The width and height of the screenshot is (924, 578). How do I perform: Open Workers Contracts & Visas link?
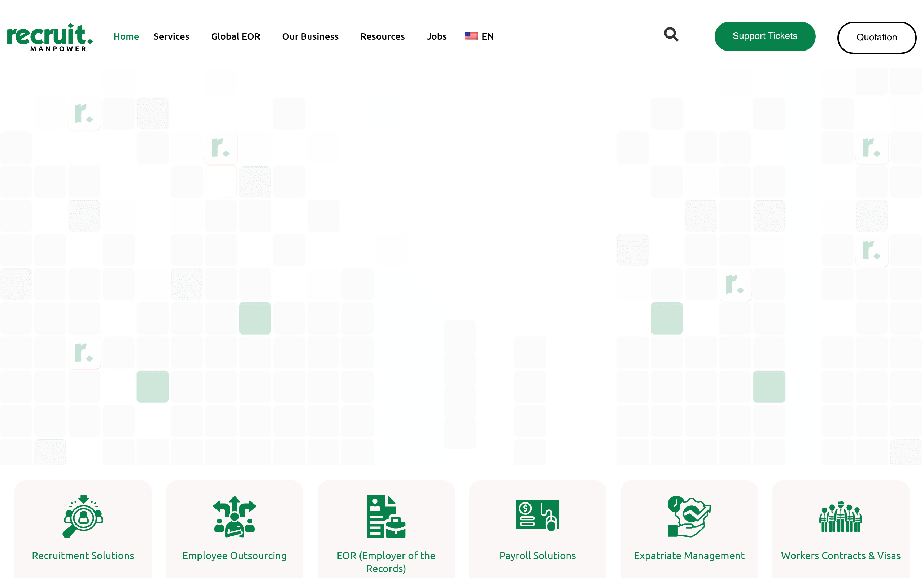coord(841,556)
